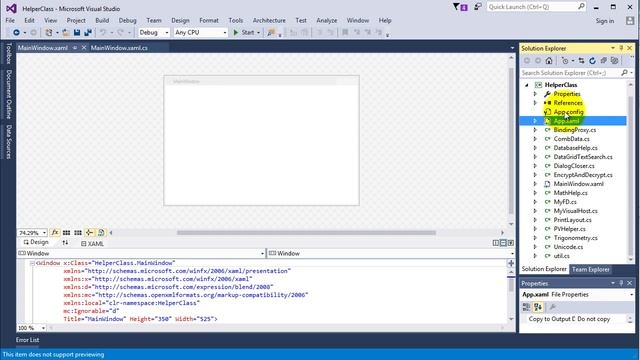Screen dimensions: 640x360
Task: Open the Architecture menu
Action: (x=269, y=20)
